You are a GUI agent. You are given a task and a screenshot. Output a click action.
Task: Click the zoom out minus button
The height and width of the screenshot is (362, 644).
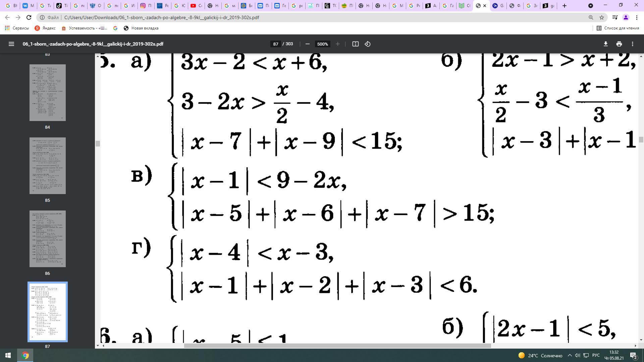[x=307, y=44]
